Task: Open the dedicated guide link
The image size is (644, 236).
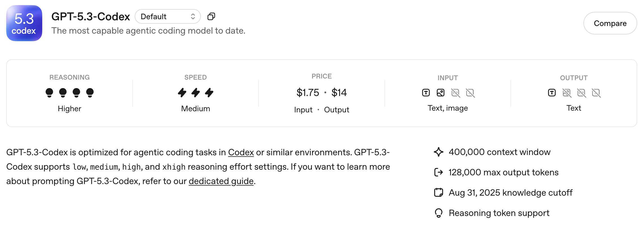Action: pos(221,181)
